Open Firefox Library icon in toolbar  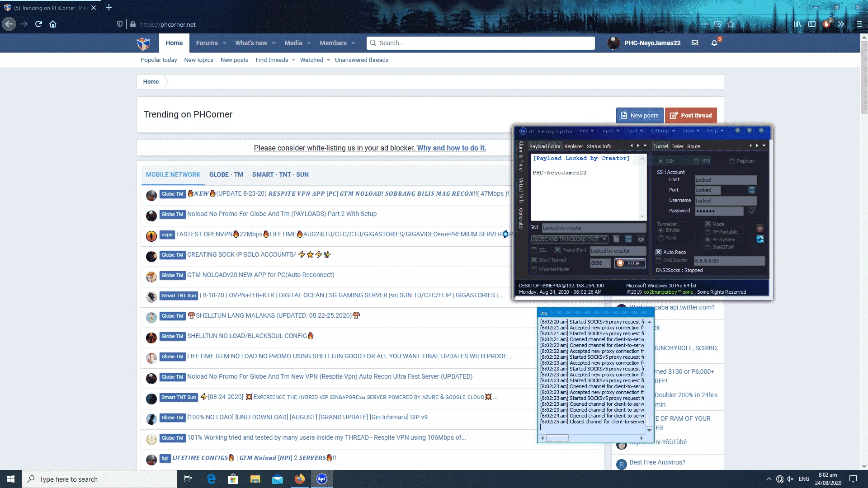click(797, 24)
